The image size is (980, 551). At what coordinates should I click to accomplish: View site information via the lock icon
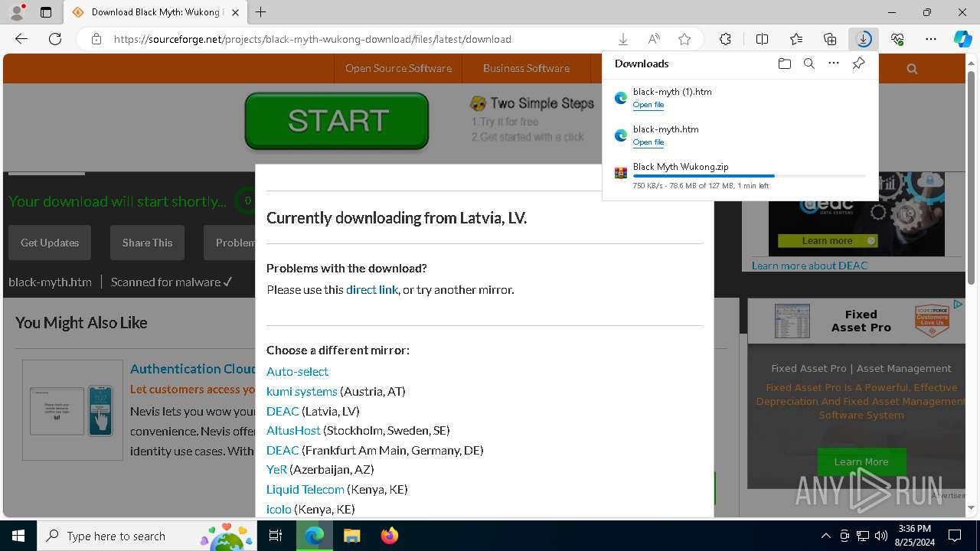96,39
